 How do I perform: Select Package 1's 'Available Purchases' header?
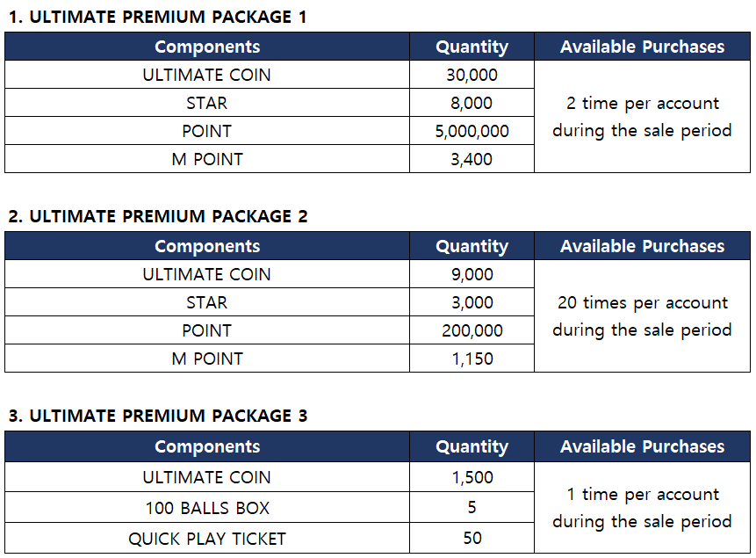click(x=642, y=47)
